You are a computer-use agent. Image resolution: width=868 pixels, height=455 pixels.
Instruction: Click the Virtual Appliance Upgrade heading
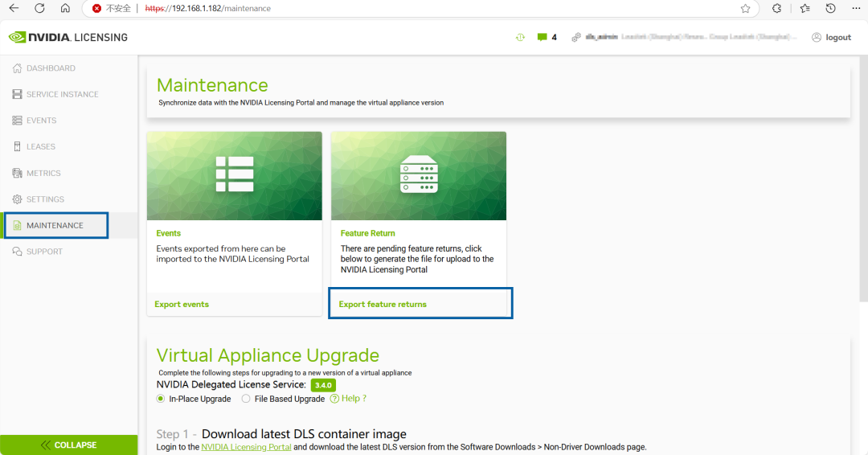(x=268, y=355)
